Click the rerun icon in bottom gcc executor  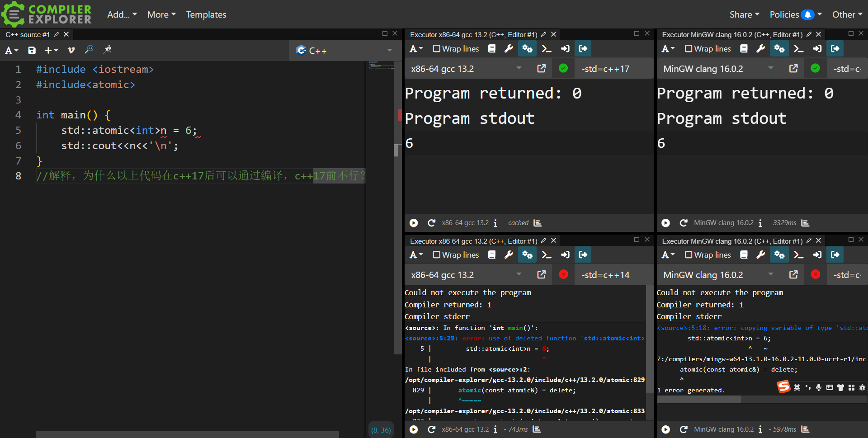(431, 429)
